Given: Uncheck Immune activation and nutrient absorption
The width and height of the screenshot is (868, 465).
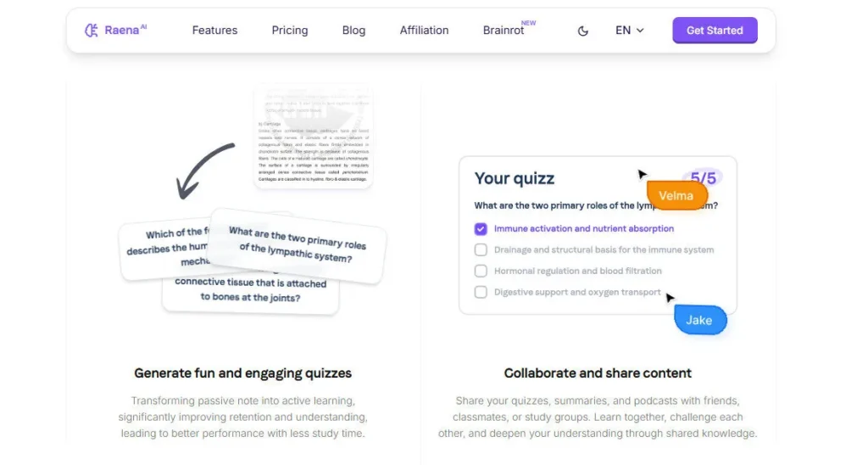Looking at the screenshot, I should (x=481, y=229).
